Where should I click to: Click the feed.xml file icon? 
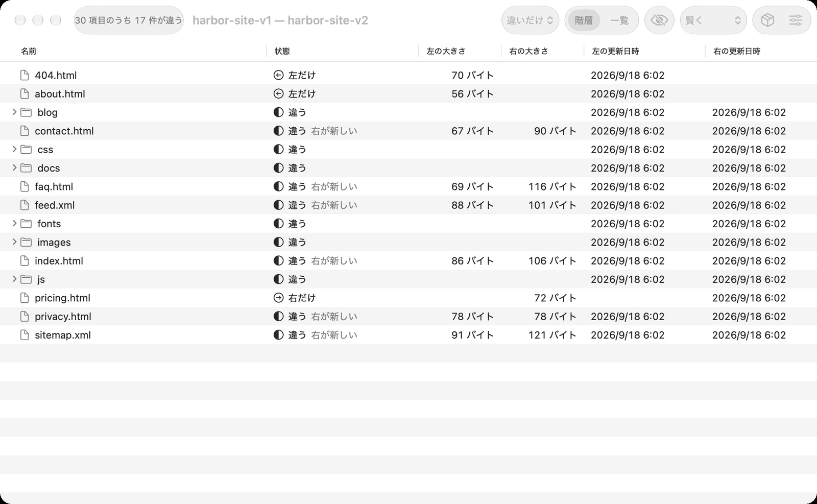[x=25, y=205]
